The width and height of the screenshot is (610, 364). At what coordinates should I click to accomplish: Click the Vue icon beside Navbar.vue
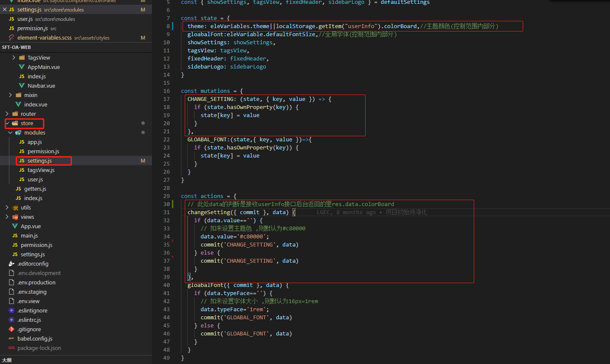point(22,86)
